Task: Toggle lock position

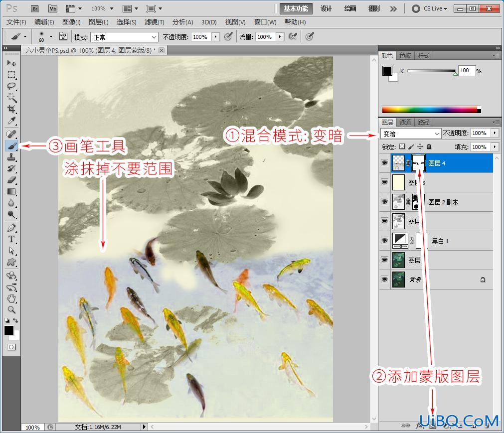Action: click(x=420, y=146)
